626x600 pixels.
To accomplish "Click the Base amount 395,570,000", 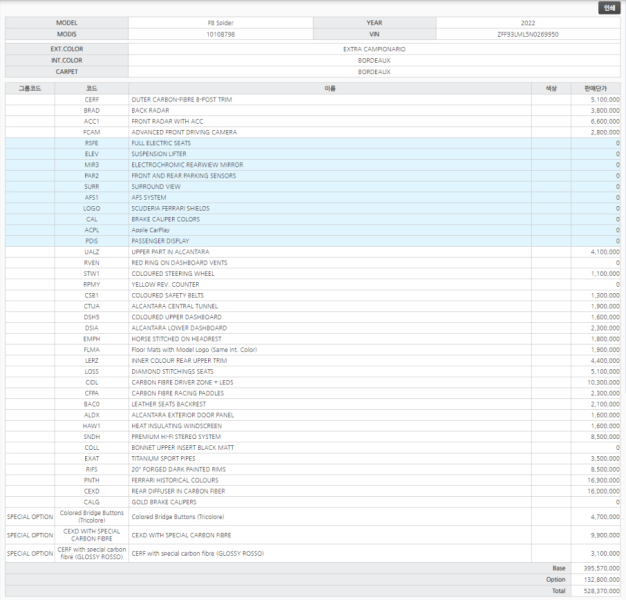I will [602, 568].
